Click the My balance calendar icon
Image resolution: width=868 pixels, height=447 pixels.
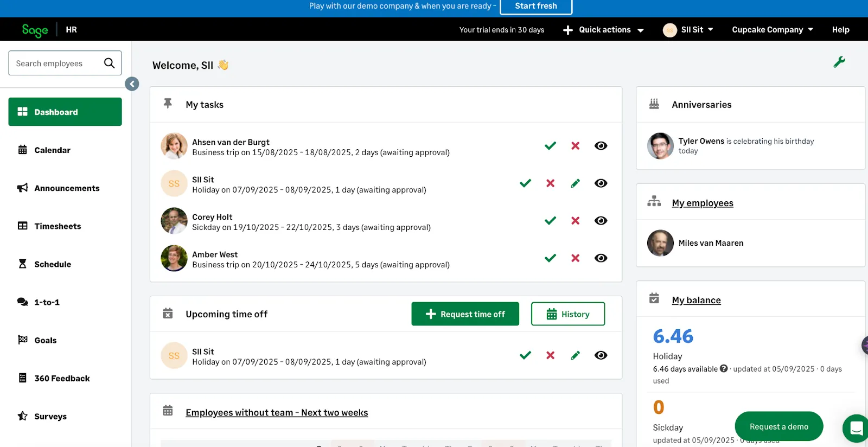pyautogui.click(x=654, y=298)
